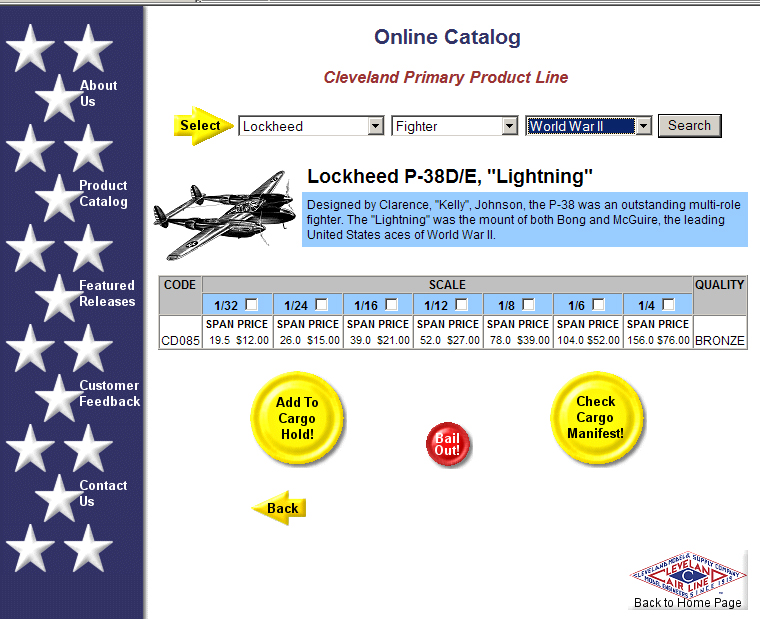Image resolution: width=760 pixels, height=619 pixels.
Task: Tick the 1/32 scale checkbox
Action: click(252, 304)
